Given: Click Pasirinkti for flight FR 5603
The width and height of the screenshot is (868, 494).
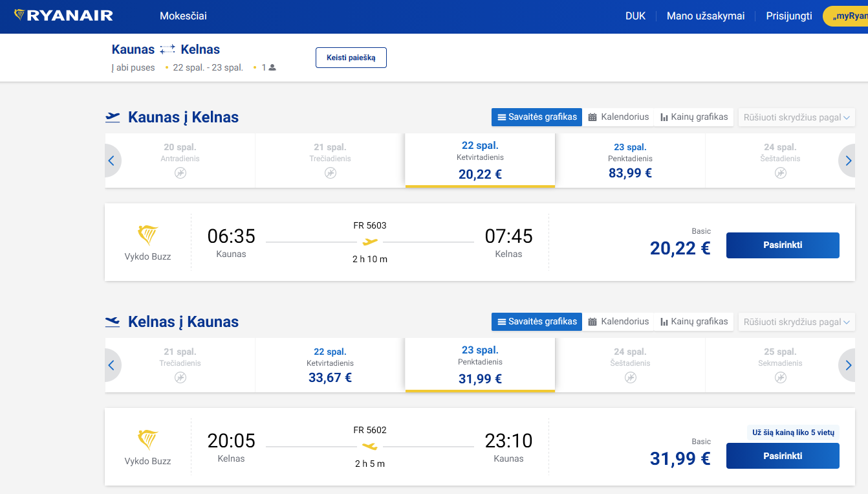Looking at the screenshot, I should (x=783, y=245).
